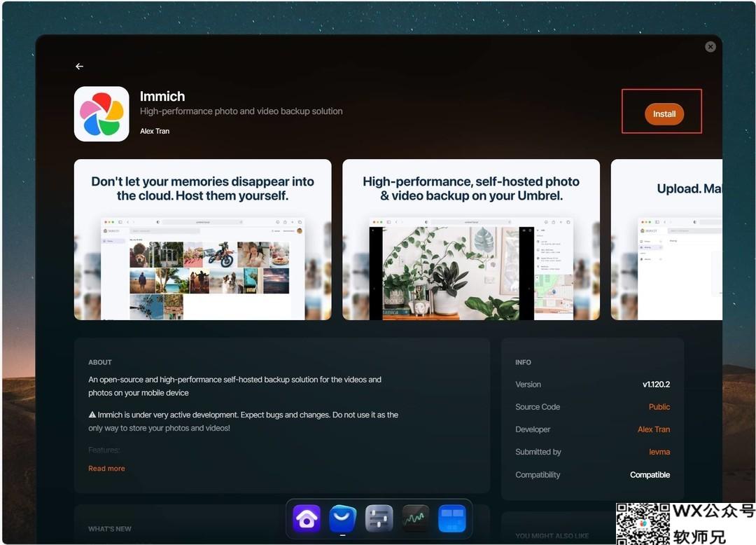Screen dimensions: 756x545
Task: Open the Live Usage dock icon
Action: click(415, 519)
